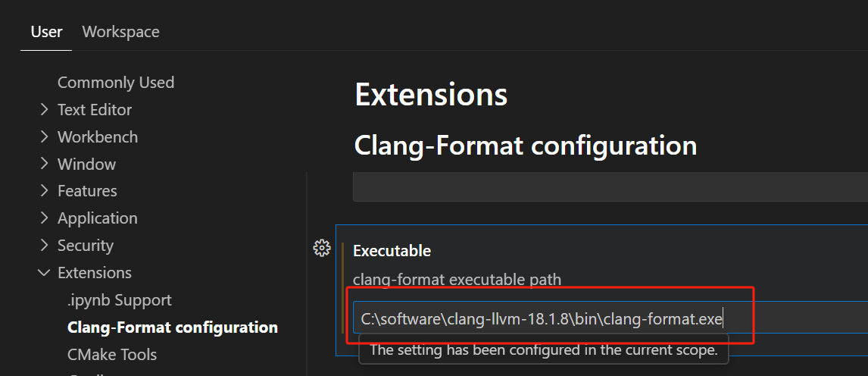Select the Extensions category label

95,273
